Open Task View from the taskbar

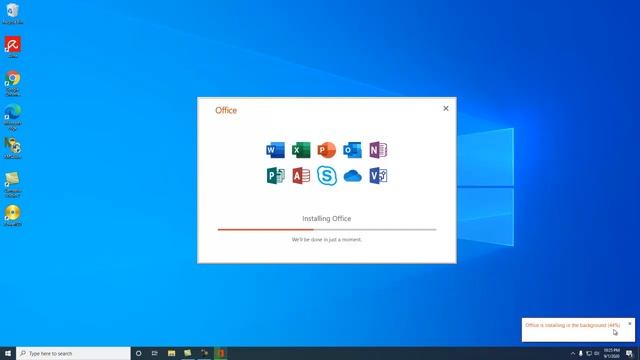155,353
